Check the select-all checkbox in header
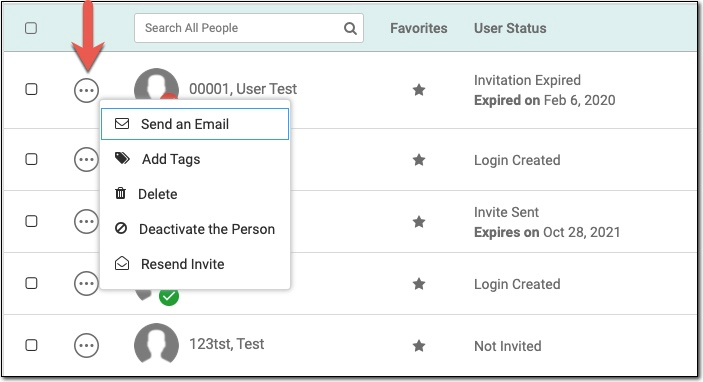This screenshot has width=703, height=382. (x=31, y=28)
